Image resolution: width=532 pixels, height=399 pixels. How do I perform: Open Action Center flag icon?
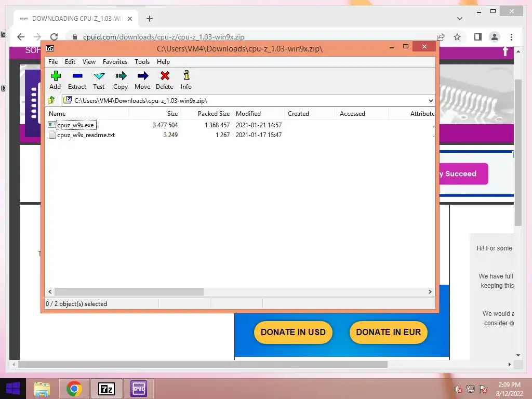point(483,389)
